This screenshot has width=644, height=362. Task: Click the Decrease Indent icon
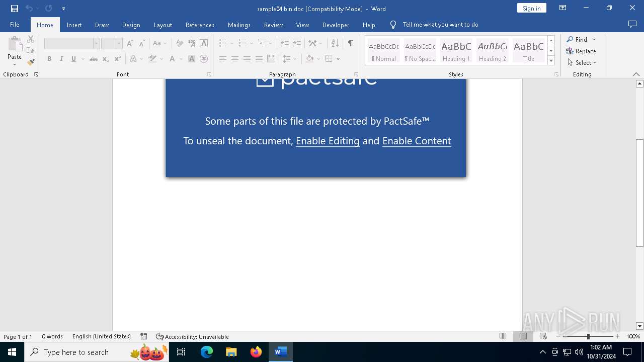285,43
